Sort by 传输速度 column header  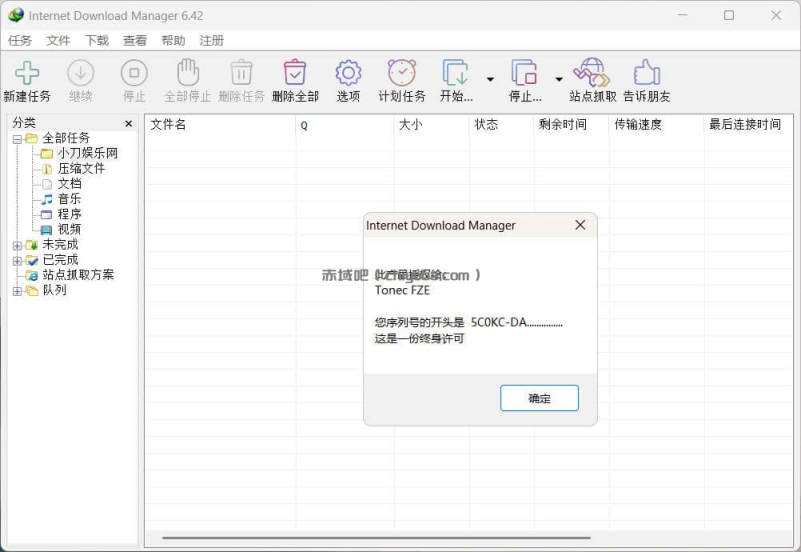click(x=656, y=125)
